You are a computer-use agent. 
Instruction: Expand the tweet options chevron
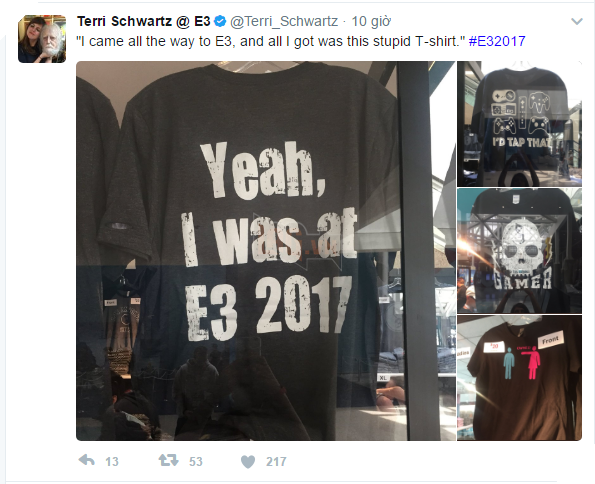pos(577,21)
